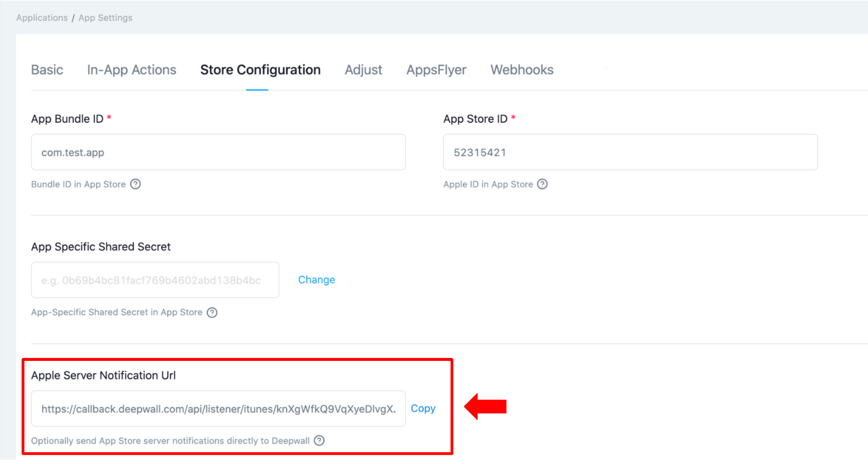Switch to the AppsFlyer tab
The height and width of the screenshot is (464, 868).
[x=436, y=70]
